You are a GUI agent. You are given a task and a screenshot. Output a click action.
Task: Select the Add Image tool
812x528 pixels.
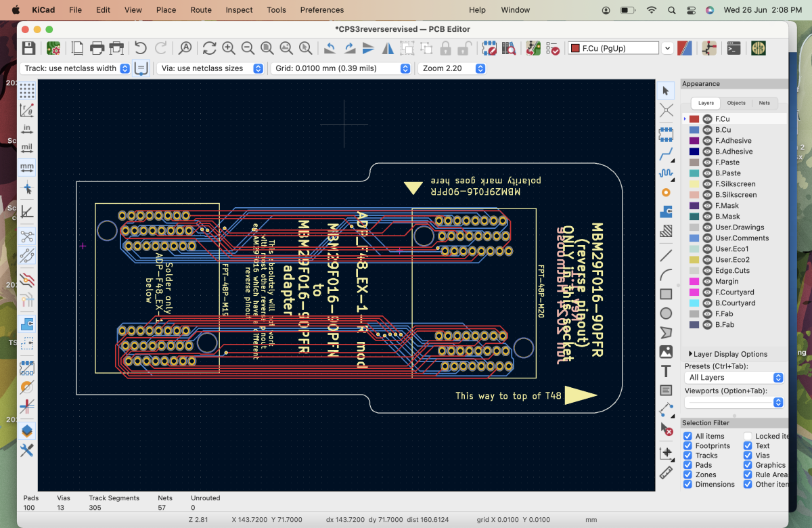point(666,352)
